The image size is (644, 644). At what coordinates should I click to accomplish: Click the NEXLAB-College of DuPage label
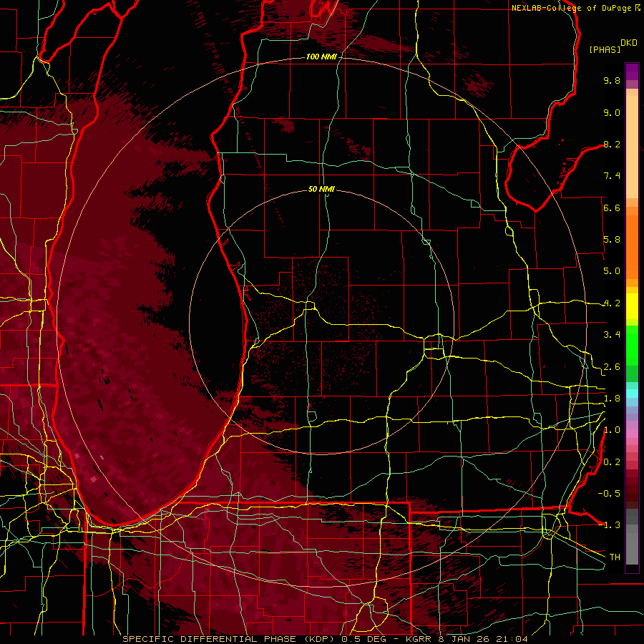tap(572, 8)
